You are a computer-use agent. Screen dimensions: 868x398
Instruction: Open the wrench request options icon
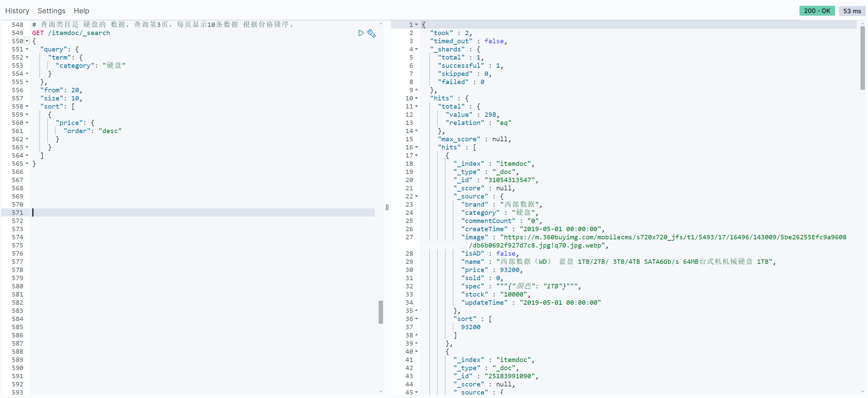click(x=371, y=33)
